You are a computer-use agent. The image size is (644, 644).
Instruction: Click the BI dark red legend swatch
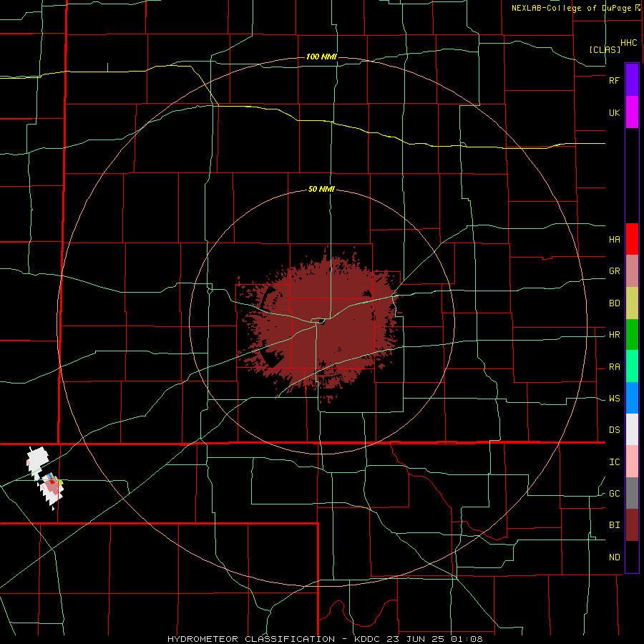632,525
